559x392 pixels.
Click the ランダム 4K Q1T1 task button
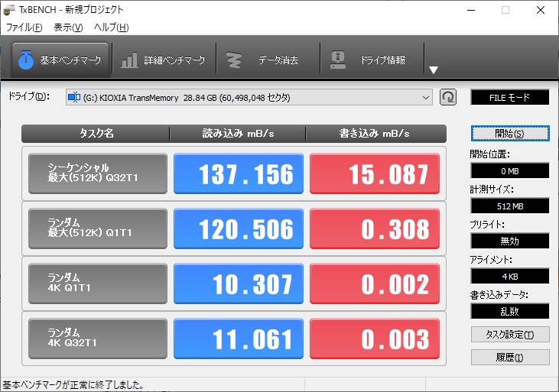[98, 283]
